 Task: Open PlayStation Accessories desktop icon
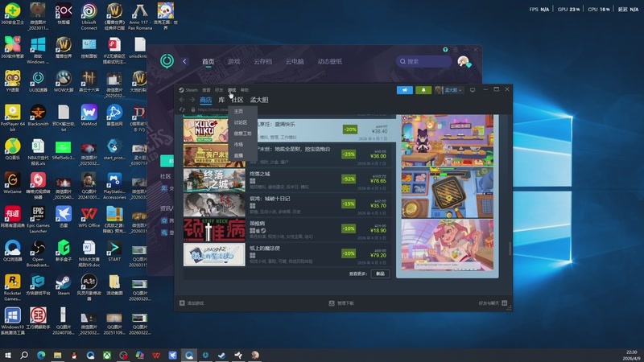tap(114, 186)
